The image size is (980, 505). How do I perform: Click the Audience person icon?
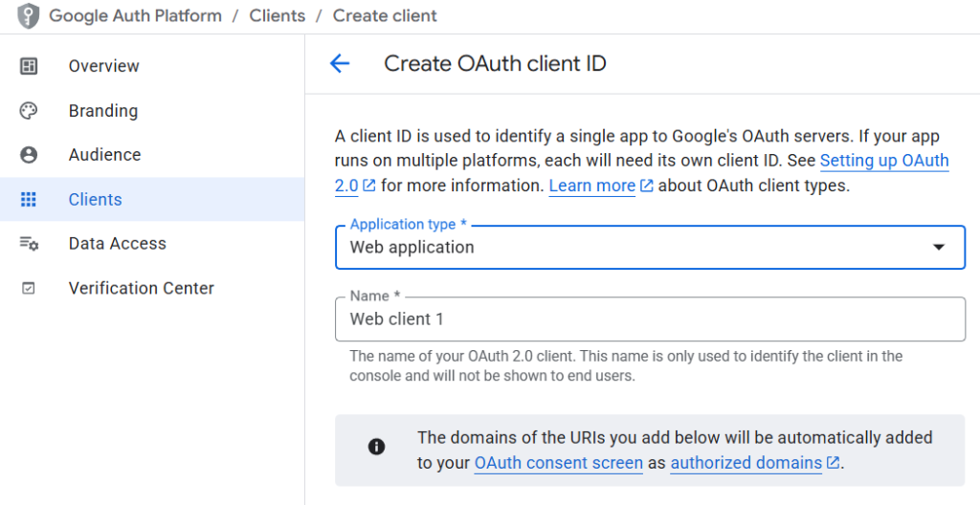pos(29,154)
